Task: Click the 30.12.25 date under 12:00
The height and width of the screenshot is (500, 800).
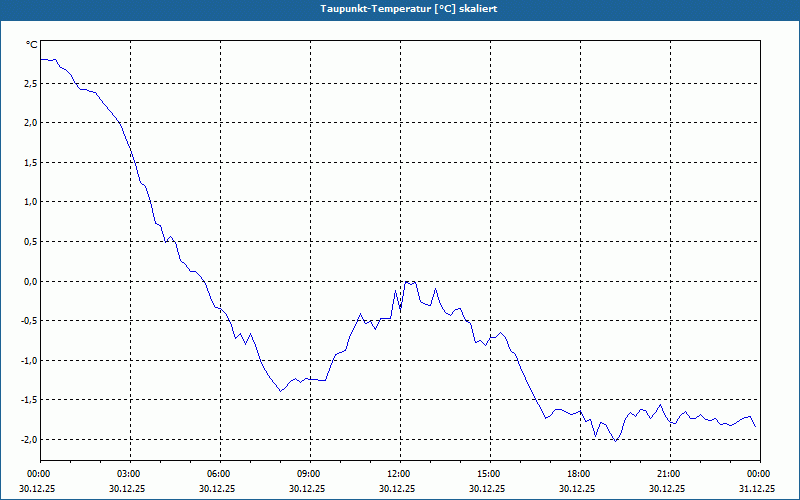Action: click(x=397, y=488)
